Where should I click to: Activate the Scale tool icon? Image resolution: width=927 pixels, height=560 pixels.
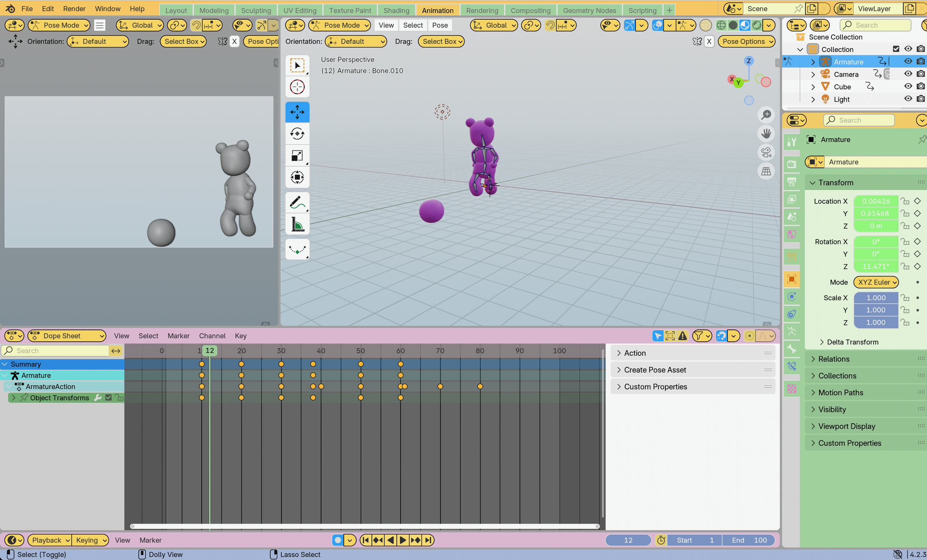tap(297, 155)
